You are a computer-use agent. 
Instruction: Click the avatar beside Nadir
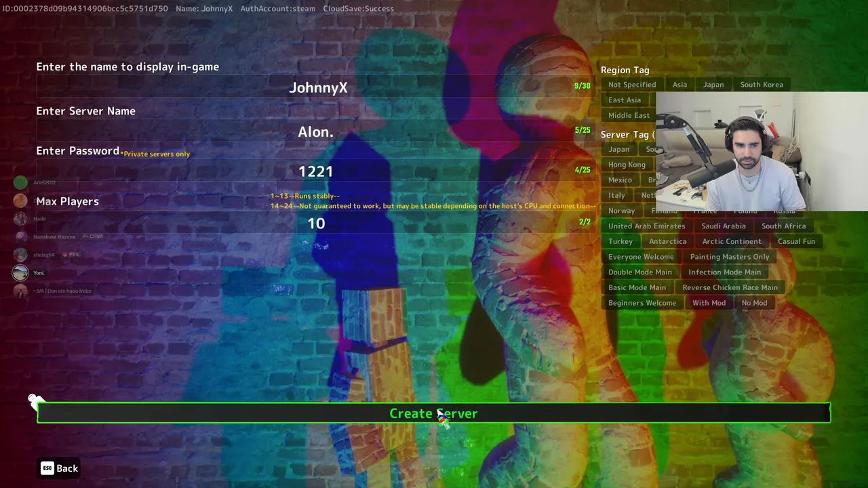click(20, 218)
